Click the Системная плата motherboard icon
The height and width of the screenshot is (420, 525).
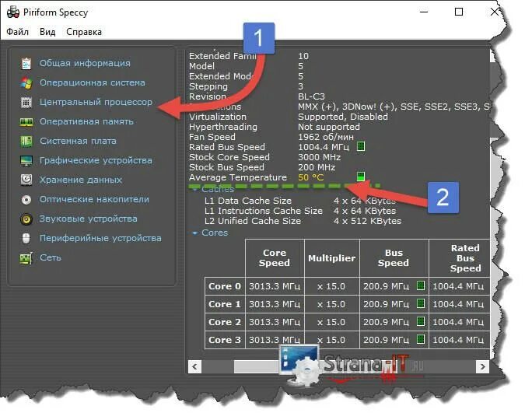[x=26, y=141]
